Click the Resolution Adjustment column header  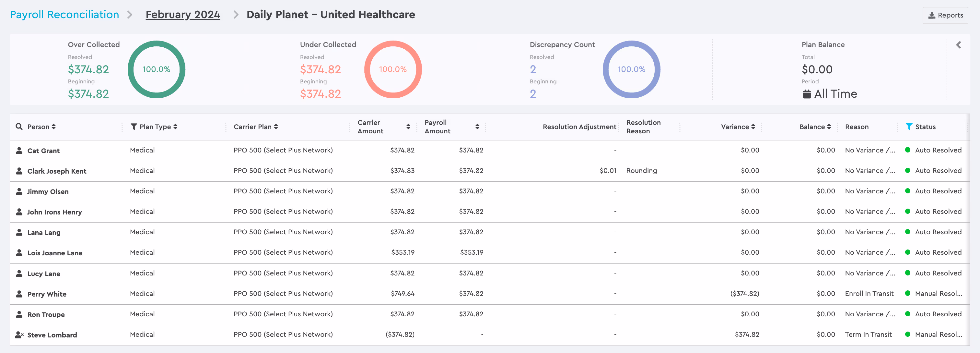[x=579, y=127]
